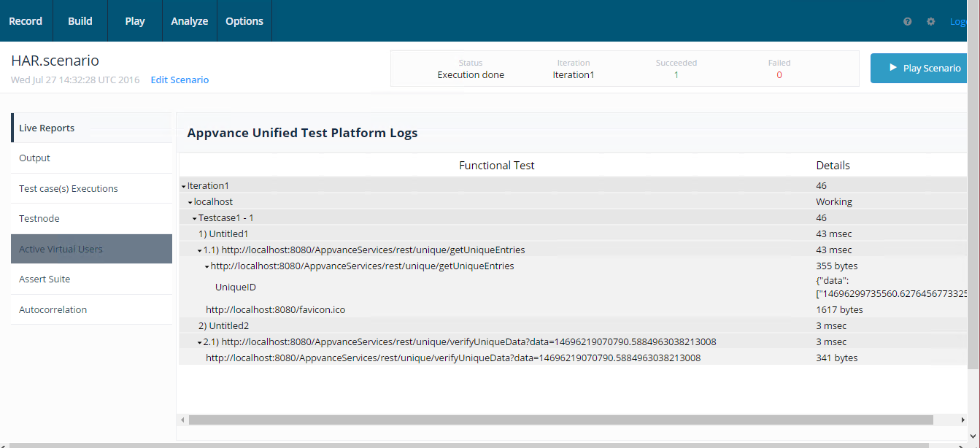Click the Functional Test column header
Screen dimensions: 980x448
tap(497, 166)
